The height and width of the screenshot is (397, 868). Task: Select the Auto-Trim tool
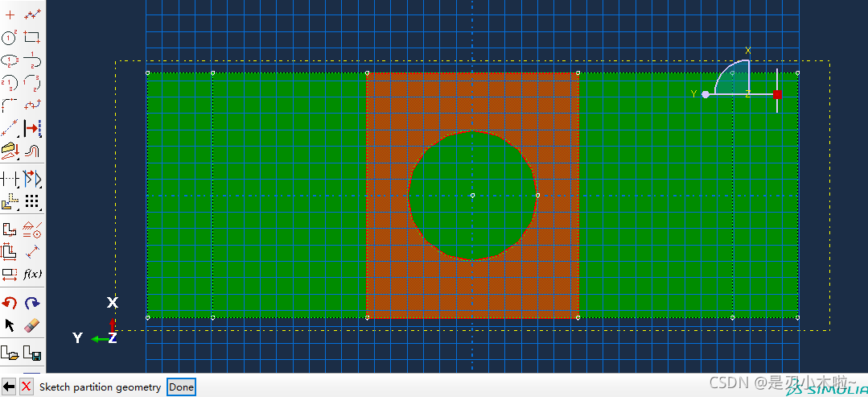tap(10, 179)
